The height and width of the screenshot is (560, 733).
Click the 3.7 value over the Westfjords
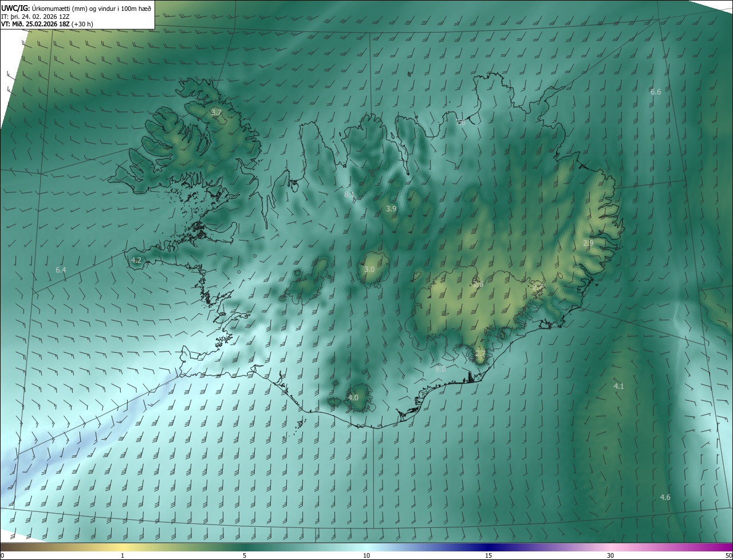pyautogui.click(x=216, y=113)
